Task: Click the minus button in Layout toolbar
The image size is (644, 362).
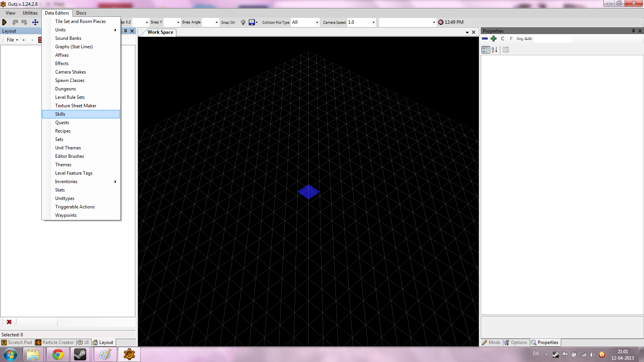Action: click(32, 40)
